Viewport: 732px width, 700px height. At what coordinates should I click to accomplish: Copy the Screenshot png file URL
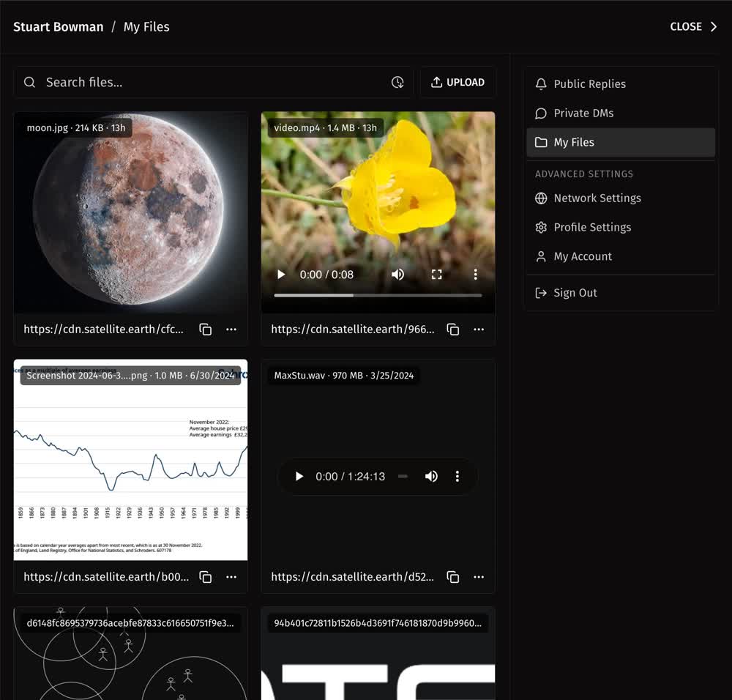pyautogui.click(x=206, y=577)
